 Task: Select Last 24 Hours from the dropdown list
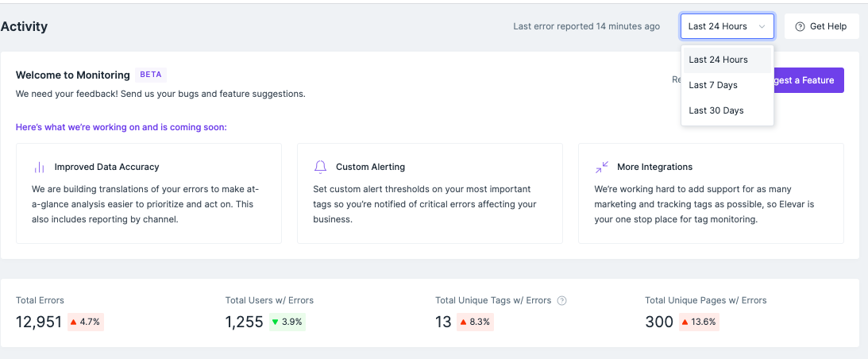[x=718, y=60]
